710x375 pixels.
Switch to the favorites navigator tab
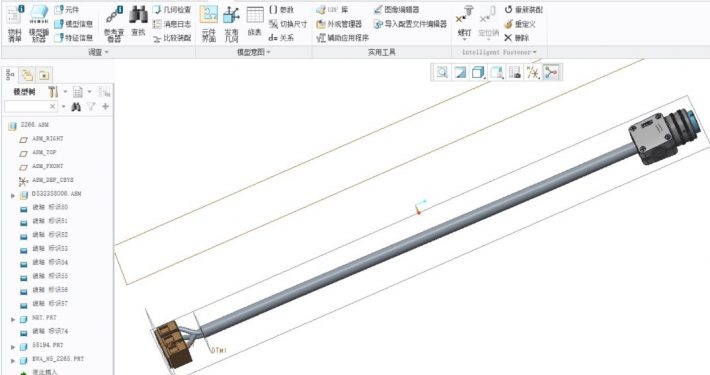pyautogui.click(x=44, y=75)
